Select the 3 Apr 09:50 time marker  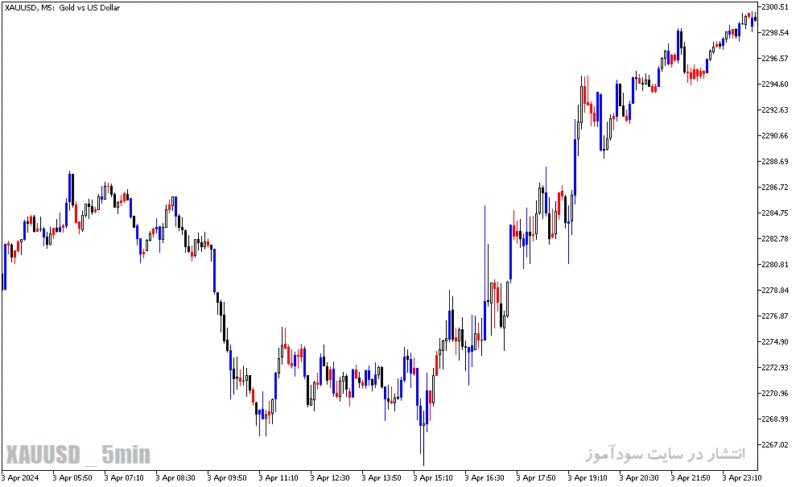click(x=227, y=478)
